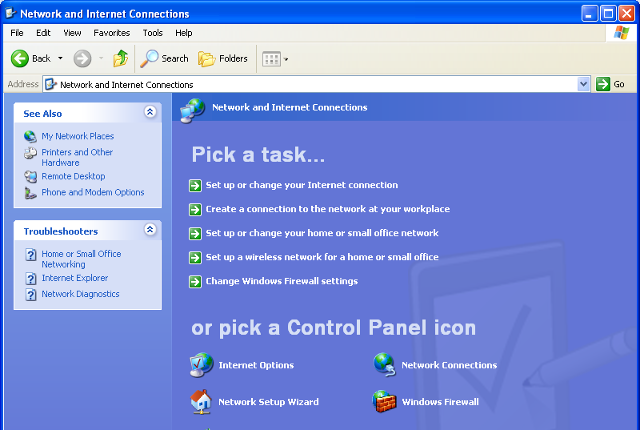Click the title bar window icon
Viewport: 640px width, 430px height.
(x=11, y=13)
